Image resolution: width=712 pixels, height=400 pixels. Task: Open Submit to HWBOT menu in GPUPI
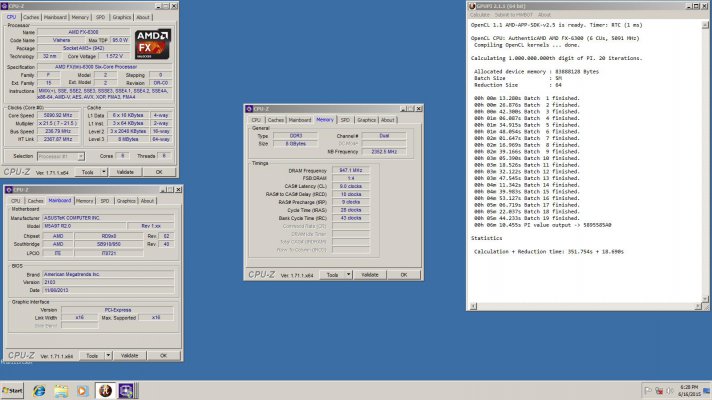[x=514, y=15]
